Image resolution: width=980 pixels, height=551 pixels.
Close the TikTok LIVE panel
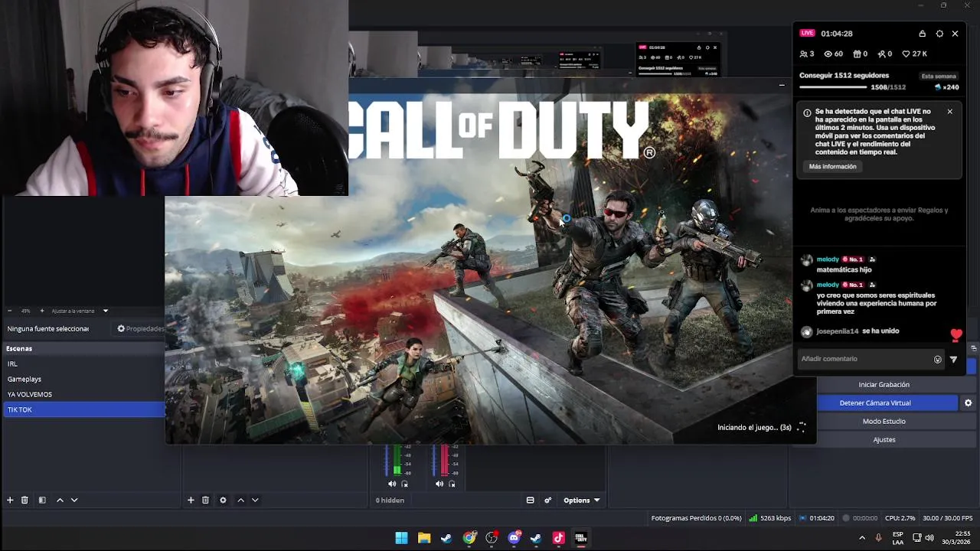pos(955,34)
